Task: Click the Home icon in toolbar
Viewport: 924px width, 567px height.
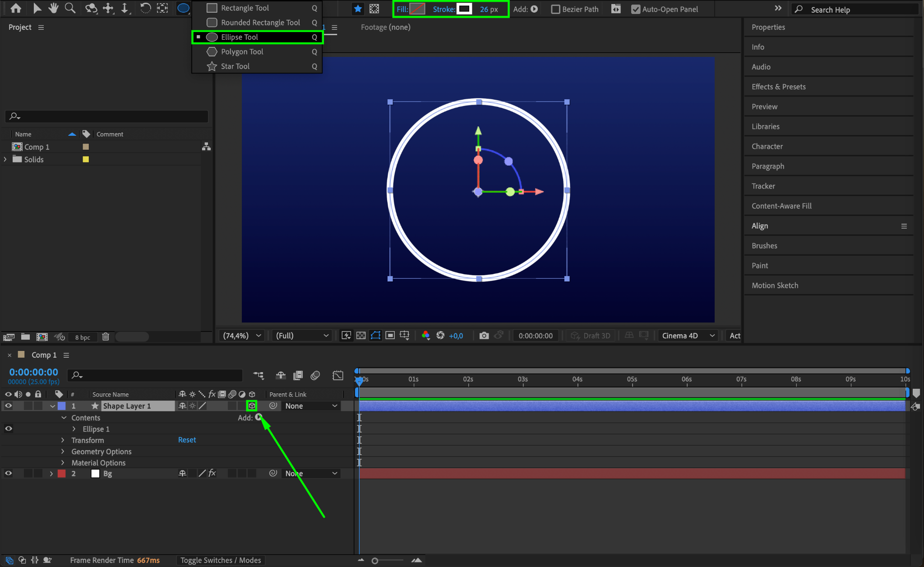Action: click(16, 8)
